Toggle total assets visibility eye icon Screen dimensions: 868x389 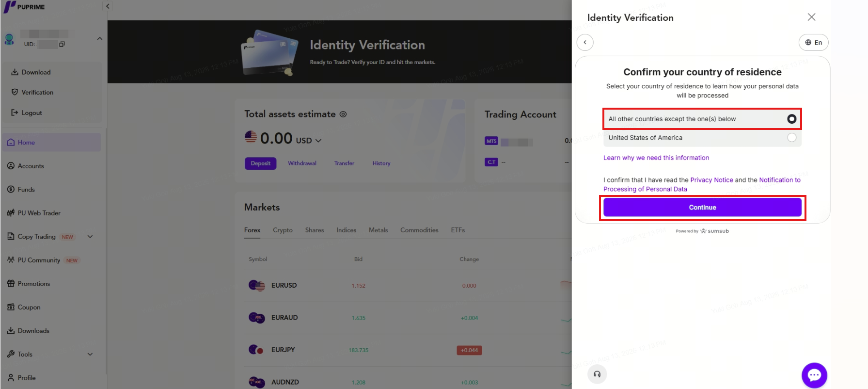click(x=343, y=114)
